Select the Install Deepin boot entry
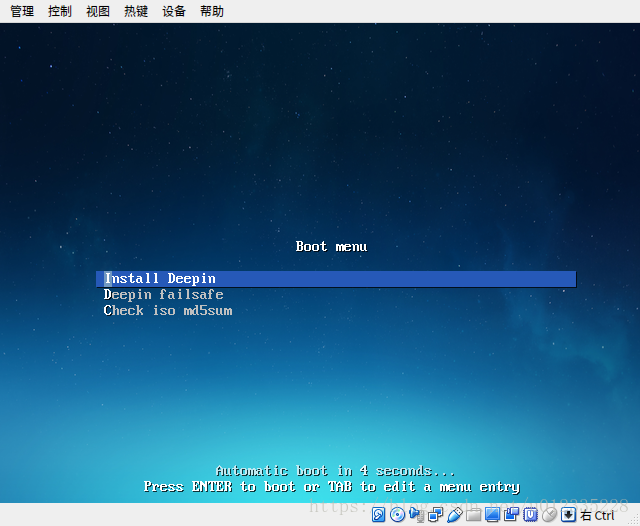 [336, 279]
